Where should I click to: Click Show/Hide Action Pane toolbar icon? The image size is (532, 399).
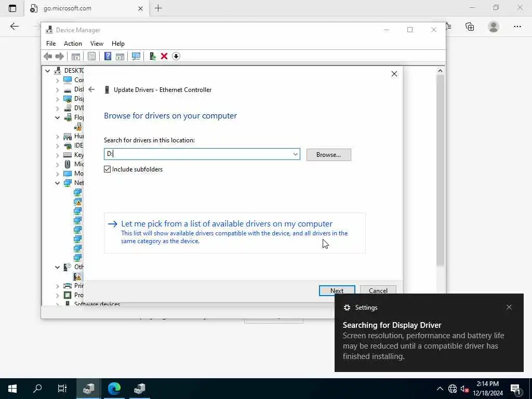pyautogui.click(x=120, y=56)
